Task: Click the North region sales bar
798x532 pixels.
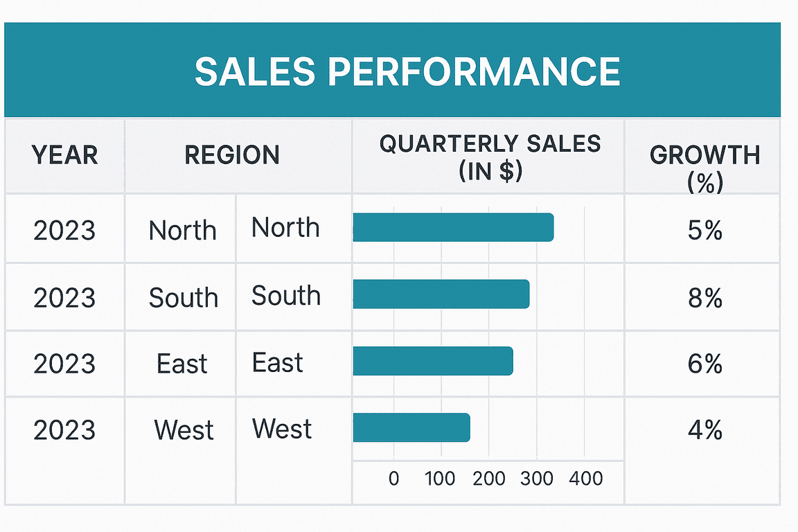Action: (x=454, y=227)
